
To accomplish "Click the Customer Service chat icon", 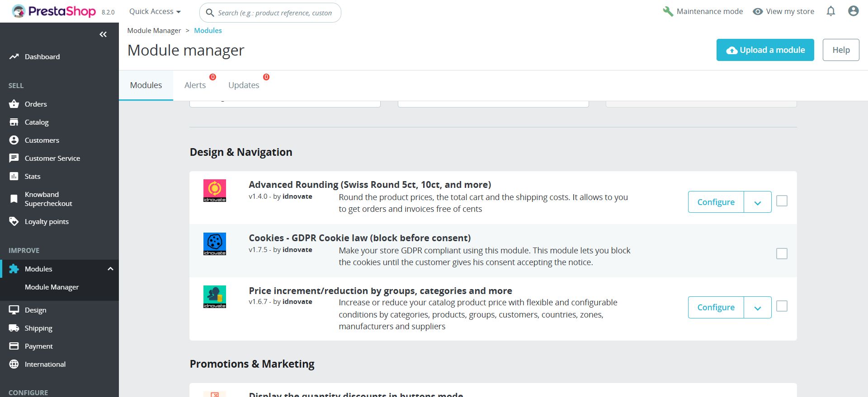I will click(x=14, y=158).
